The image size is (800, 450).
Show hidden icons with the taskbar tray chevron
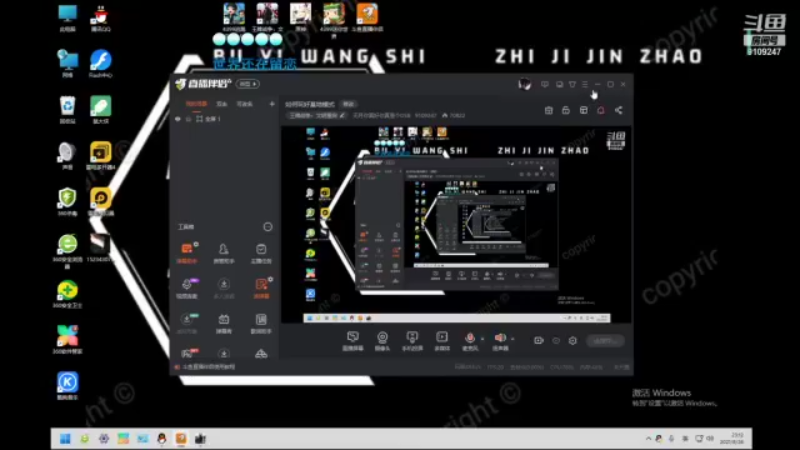[648, 439]
